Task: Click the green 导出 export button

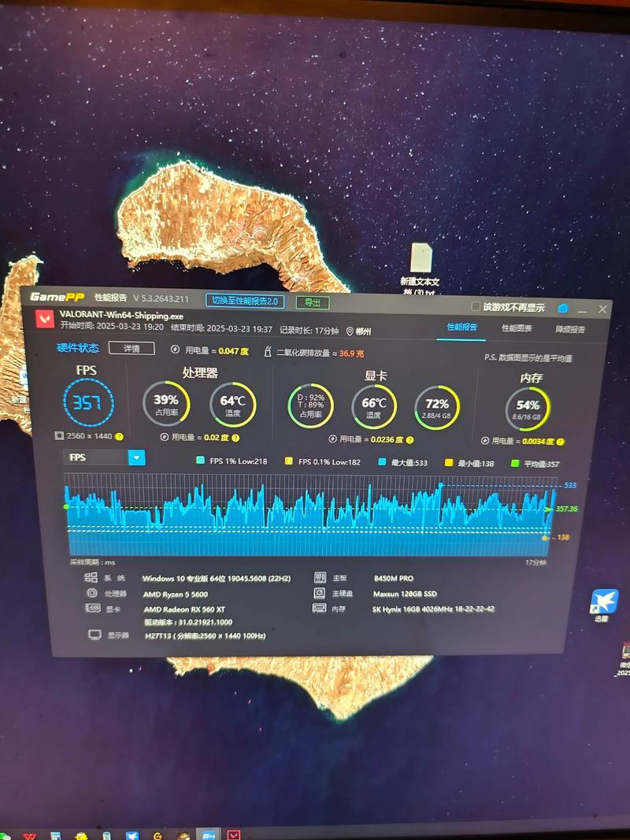Action: (x=313, y=302)
